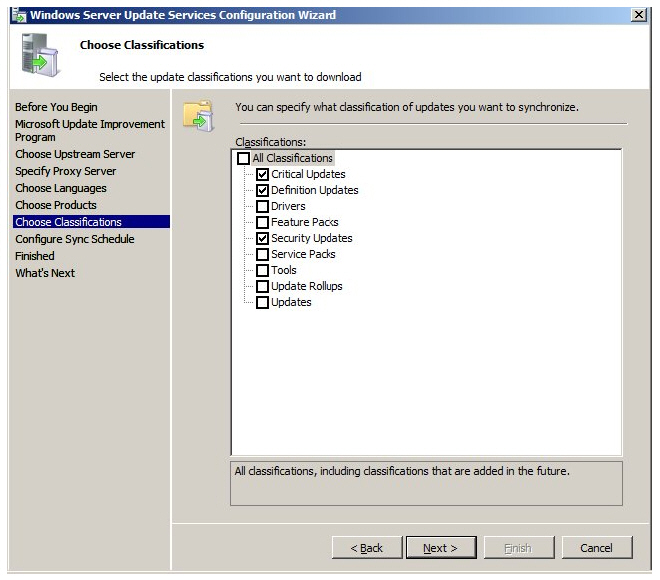Open Configure Sync Schedule step
Image resolution: width=660 pixels, height=580 pixels.
75,239
